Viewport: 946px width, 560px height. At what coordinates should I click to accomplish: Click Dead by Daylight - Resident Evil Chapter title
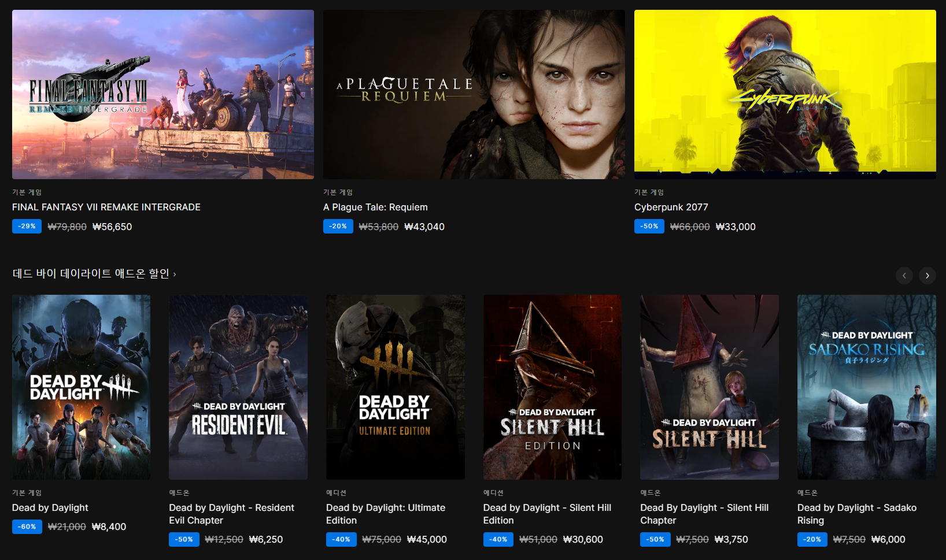[x=231, y=514]
